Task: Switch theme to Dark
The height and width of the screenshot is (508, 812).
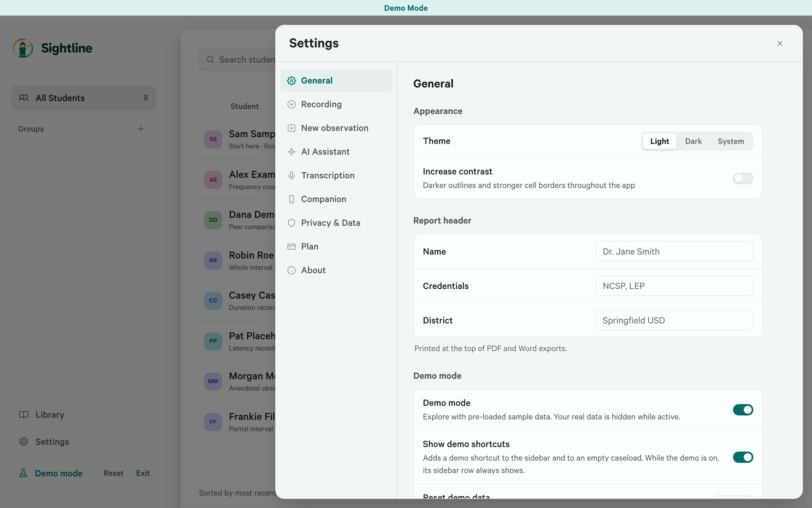Action: (693, 141)
